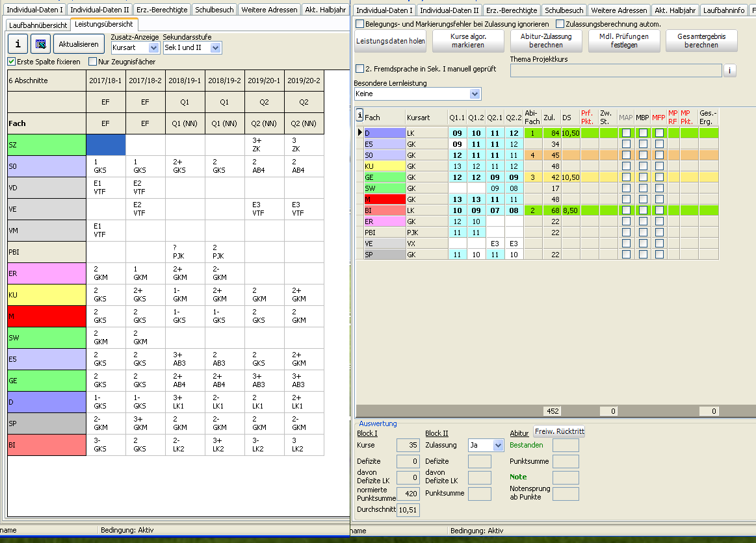Open the Sekundarstufe dropdown
This screenshot has height=543, width=756.
coord(216,47)
